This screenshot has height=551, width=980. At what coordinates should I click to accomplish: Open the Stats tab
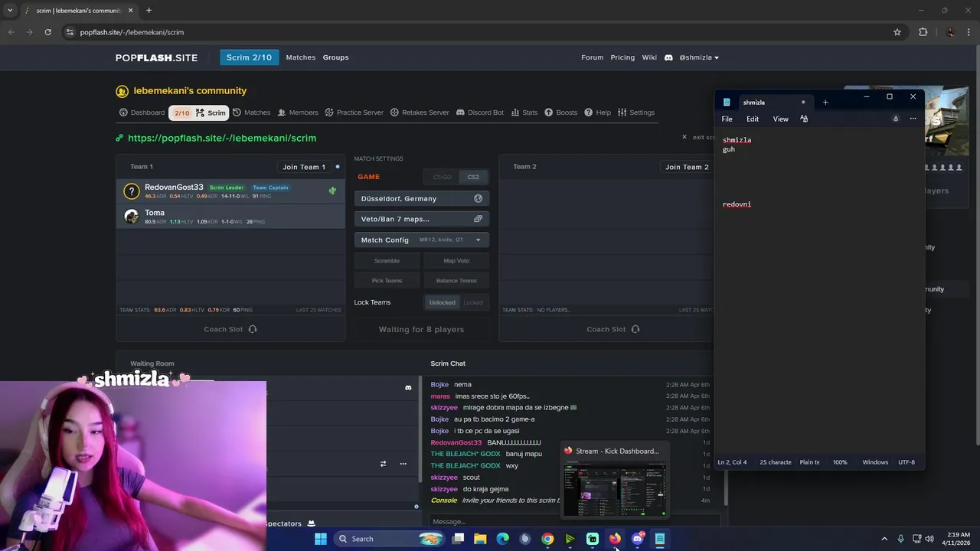point(524,112)
